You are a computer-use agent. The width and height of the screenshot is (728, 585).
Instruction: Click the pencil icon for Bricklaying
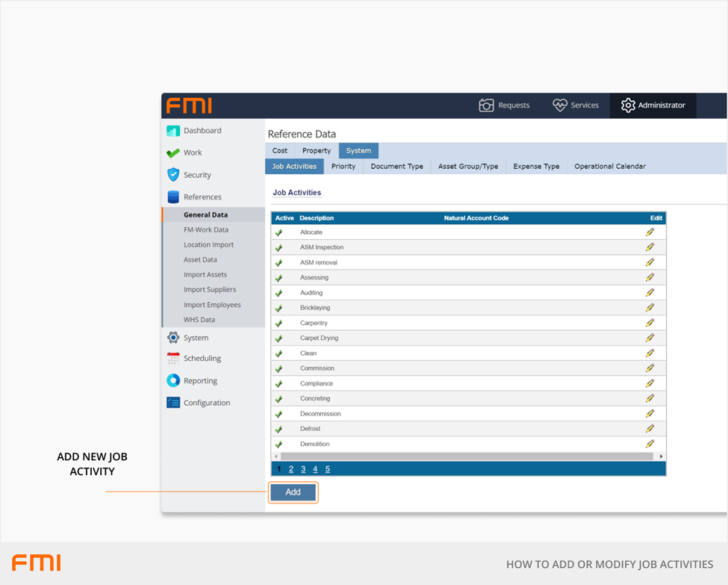(650, 308)
